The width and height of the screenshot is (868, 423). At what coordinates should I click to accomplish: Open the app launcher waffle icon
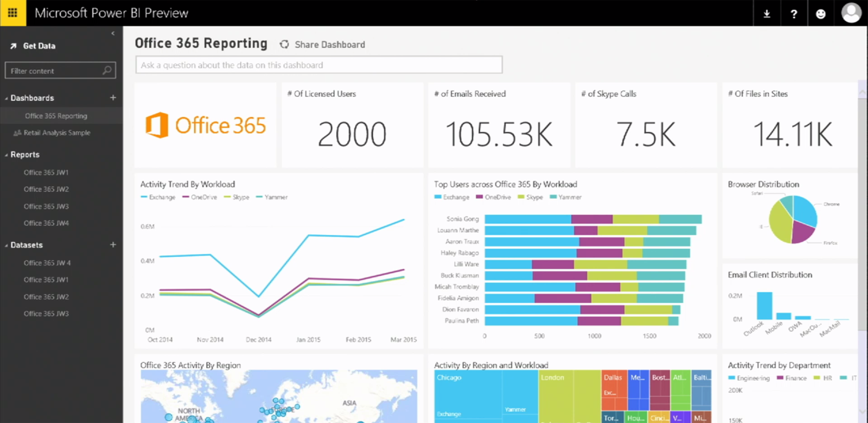click(12, 13)
